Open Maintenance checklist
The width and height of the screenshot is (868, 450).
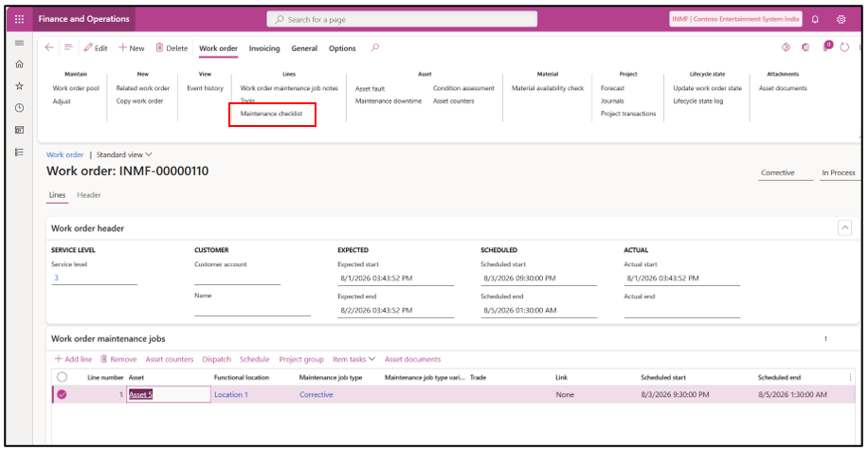[x=271, y=114]
